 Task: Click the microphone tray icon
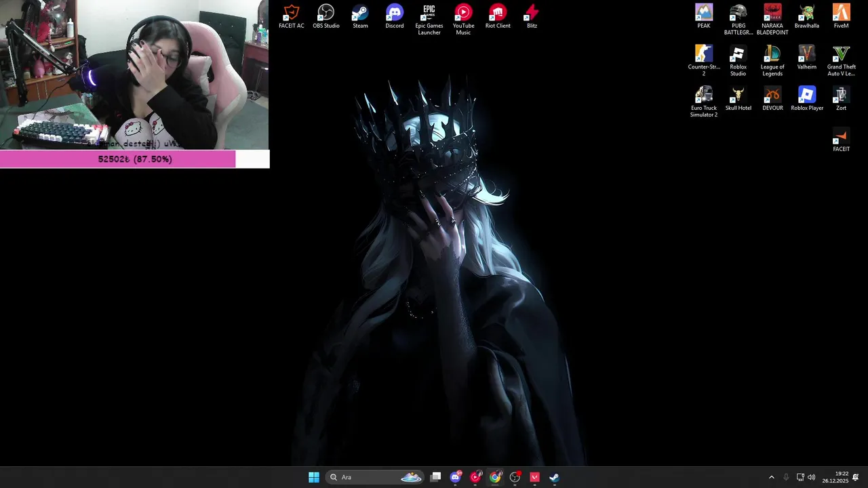pyautogui.click(x=786, y=477)
